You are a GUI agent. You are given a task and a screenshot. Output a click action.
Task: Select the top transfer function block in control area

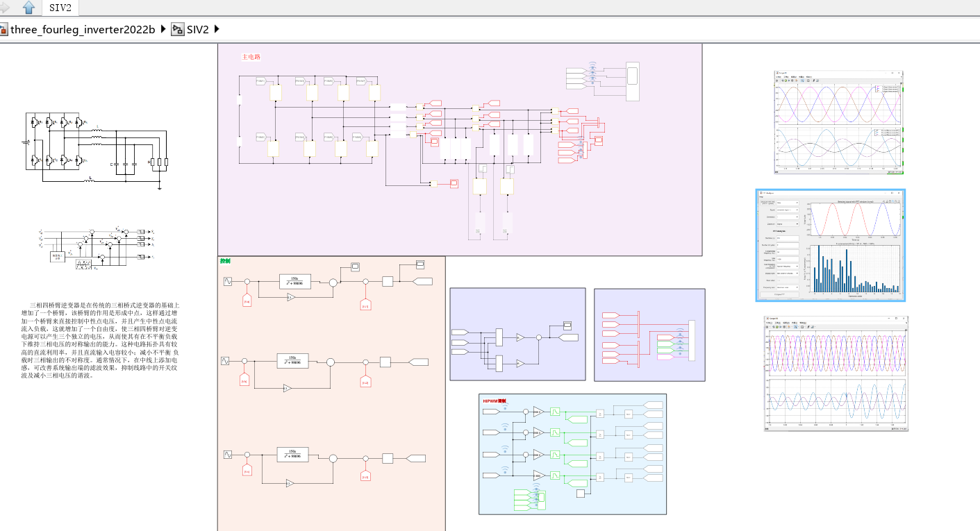pyautogui.click(x=294, y=280)
